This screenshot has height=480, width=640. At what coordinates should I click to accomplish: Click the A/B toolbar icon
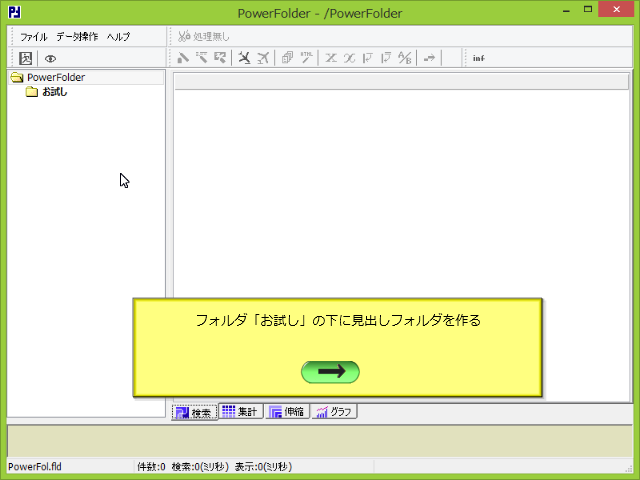click(x=404, y=58)
